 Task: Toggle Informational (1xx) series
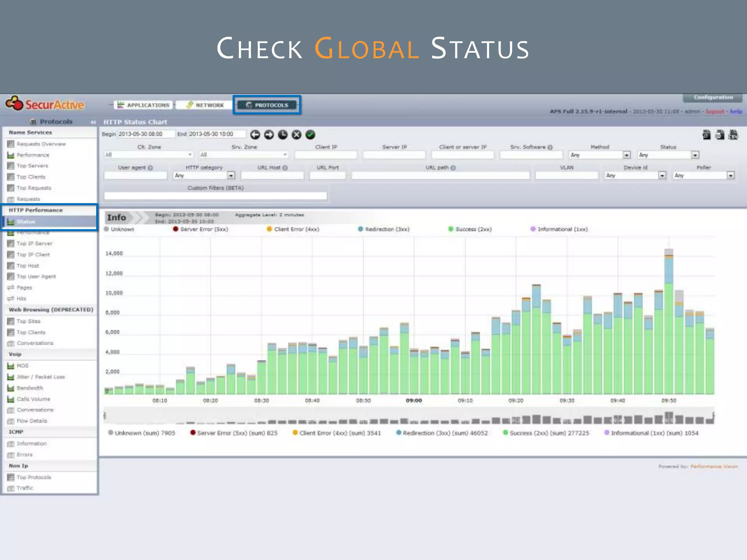(x=559, y=229)
